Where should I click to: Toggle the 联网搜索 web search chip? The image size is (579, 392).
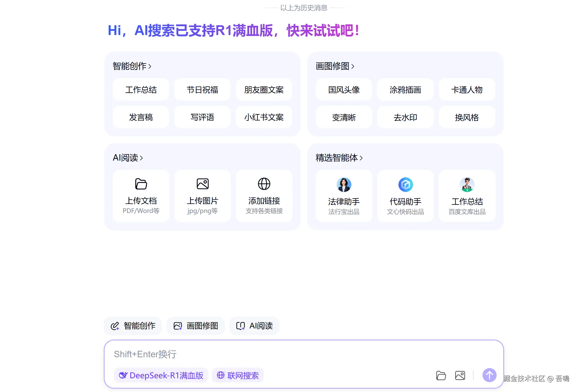pyautogui.click(x=238, y=375)
